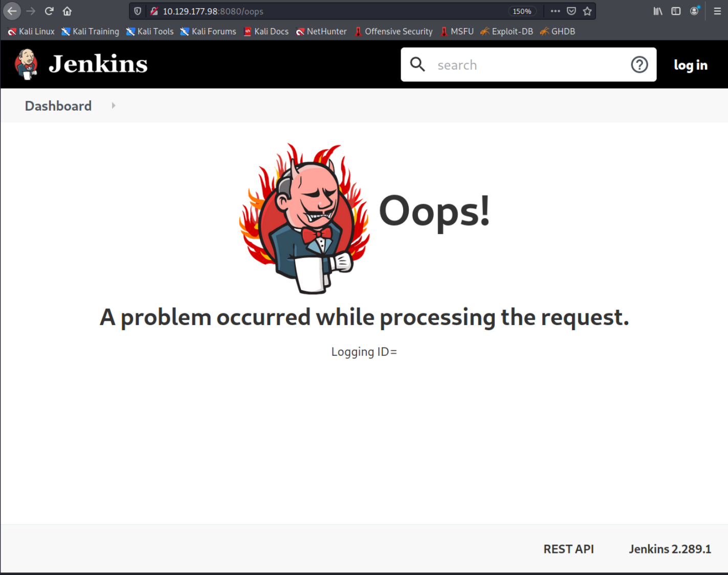The image size is (728, 575).
Task: Open Kali Forums bookmark
Action: point(208,31)
